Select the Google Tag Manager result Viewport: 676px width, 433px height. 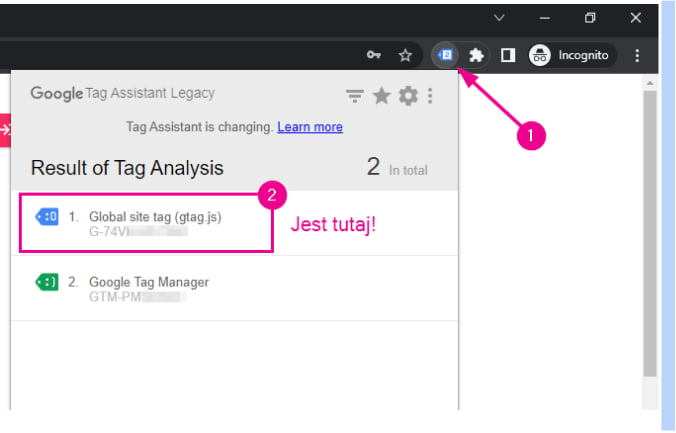pos(235,288)
